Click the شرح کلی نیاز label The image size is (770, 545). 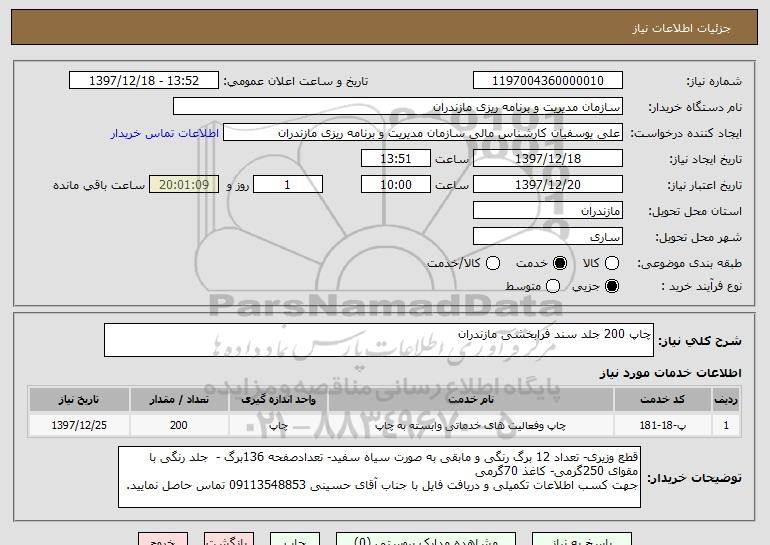(700, 341)
